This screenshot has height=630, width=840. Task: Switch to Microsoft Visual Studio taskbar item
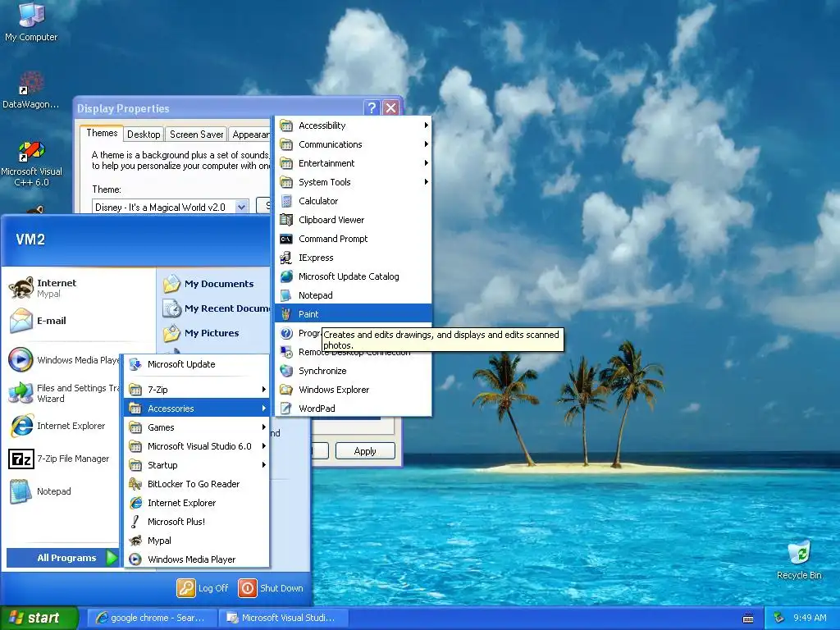(x=283, y=618)
